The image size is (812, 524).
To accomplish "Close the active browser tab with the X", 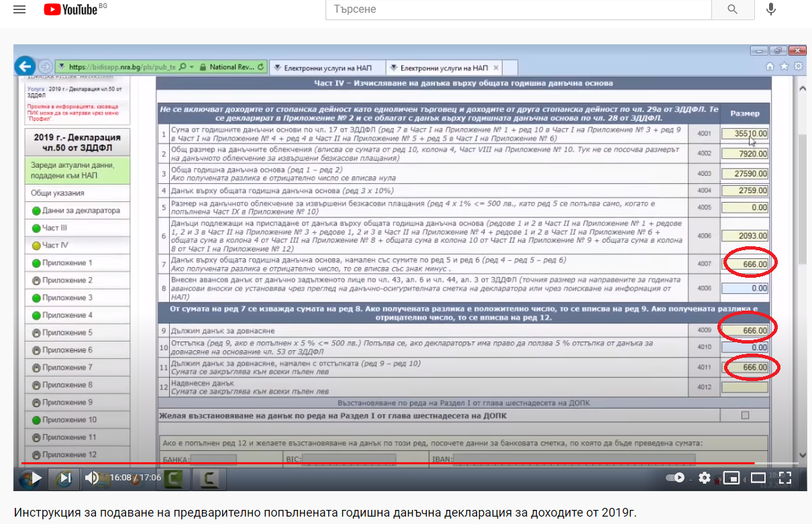I will coord(496,68).
